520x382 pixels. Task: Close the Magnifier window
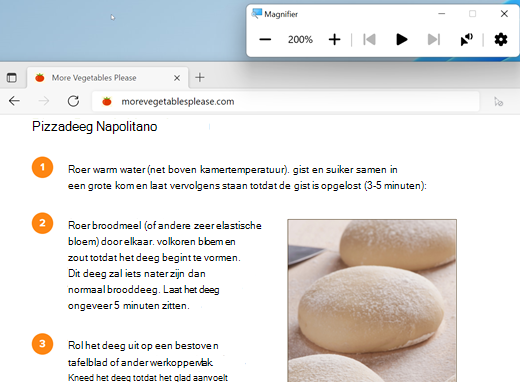click(x=504, y=14)
